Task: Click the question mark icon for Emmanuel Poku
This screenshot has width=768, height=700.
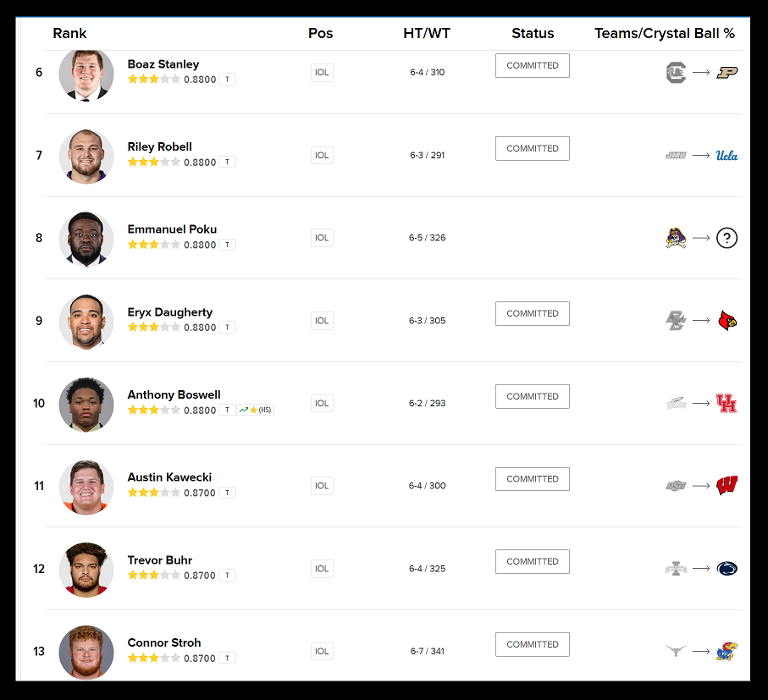Action: (727, 238)
